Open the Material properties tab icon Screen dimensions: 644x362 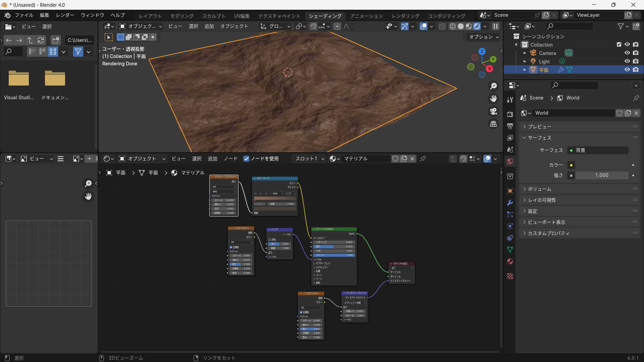(510, 261)
